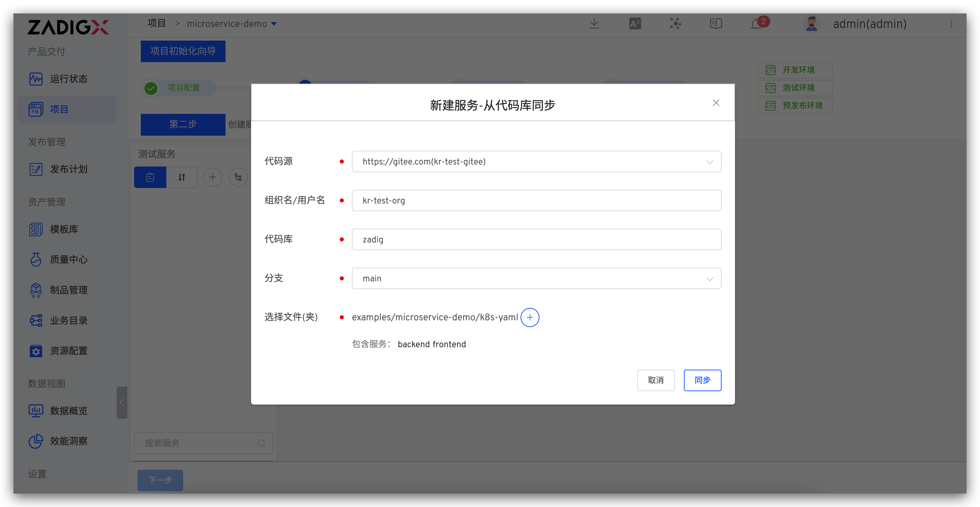The height and width of the screenshot is (507, 980).
Task: Click the 效能洞察 pie chart icon
Action: pyautogui.click(x=36, y=441)
